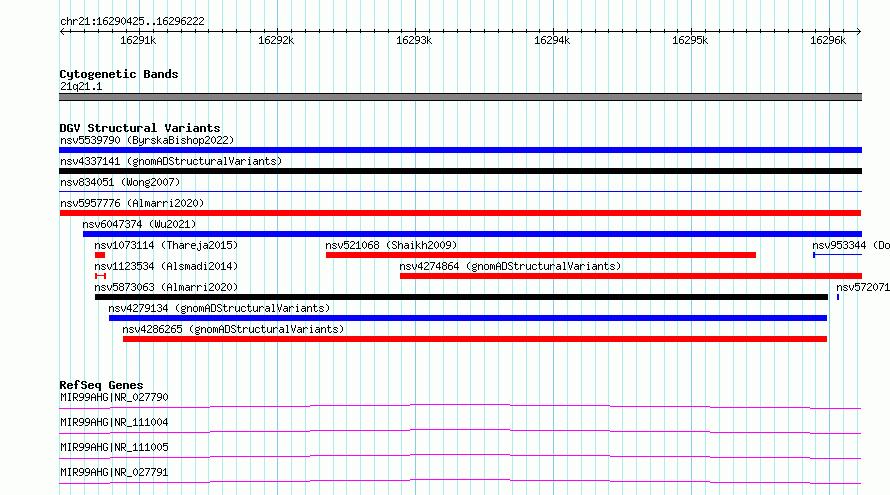This screenshot has height=495, width=890.
Task: Click the 16291k ruler tick label
Action: pos(138,40)
